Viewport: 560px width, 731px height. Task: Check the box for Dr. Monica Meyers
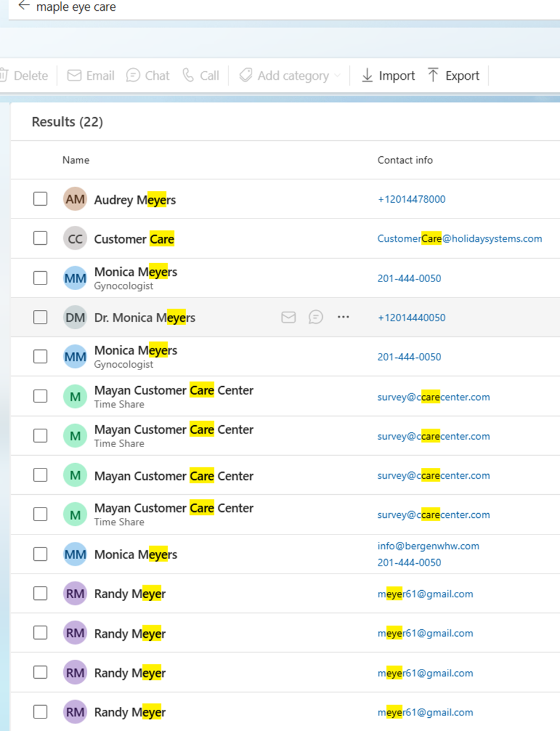point(40,317)
